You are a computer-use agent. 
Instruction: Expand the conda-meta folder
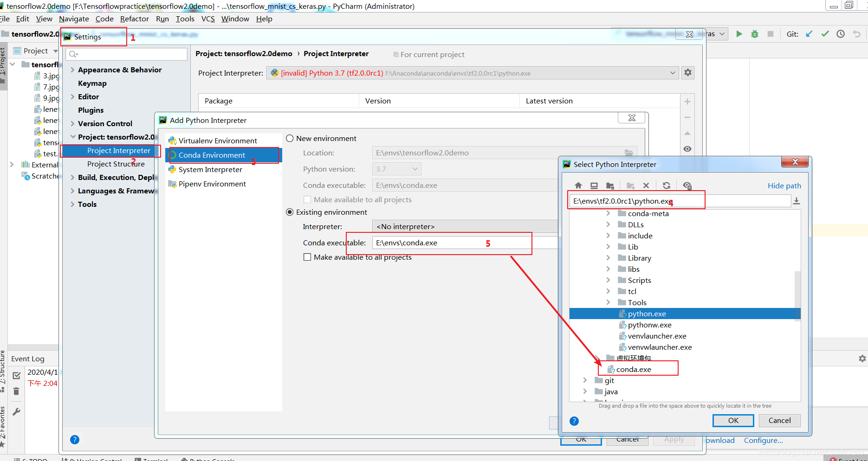pos(608,213)
